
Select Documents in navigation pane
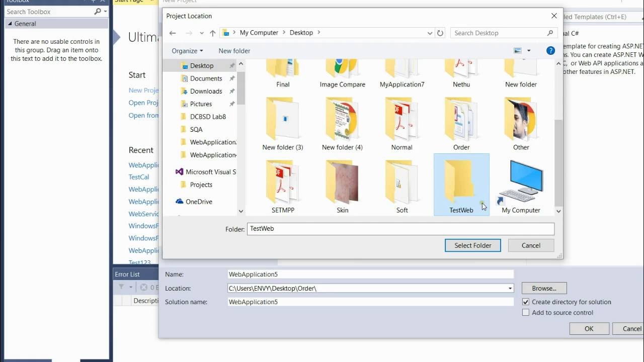point(206,78)
